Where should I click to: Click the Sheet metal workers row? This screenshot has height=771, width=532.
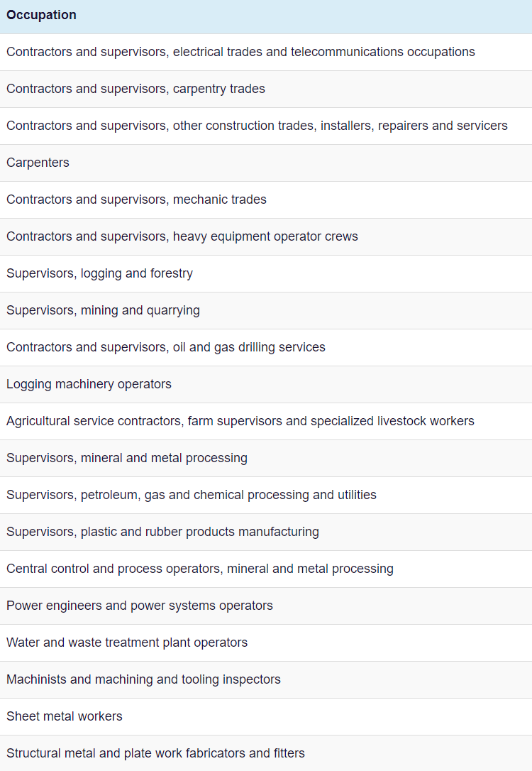266,716
